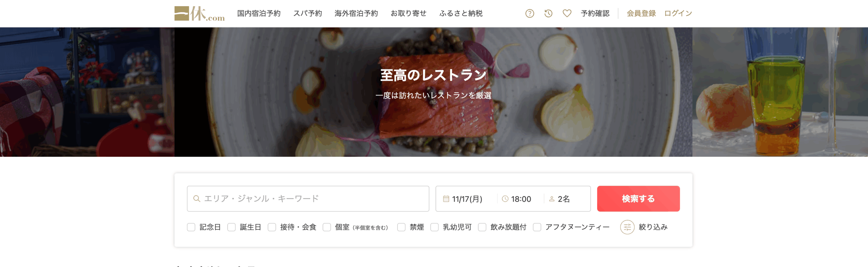Image resolution: width=868 pixels, height=267 pixels.
Task: Open favorites heart icon
Action: (x=567, y=14)
